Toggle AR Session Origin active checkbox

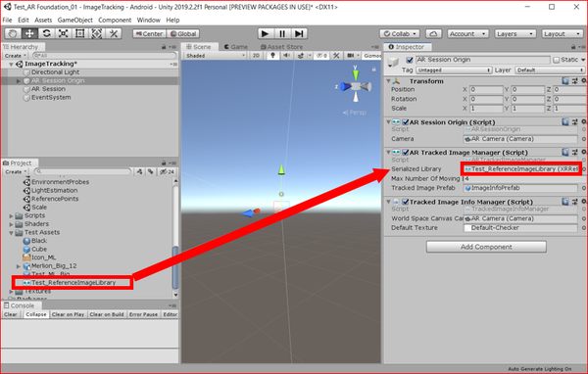[410, 60]
